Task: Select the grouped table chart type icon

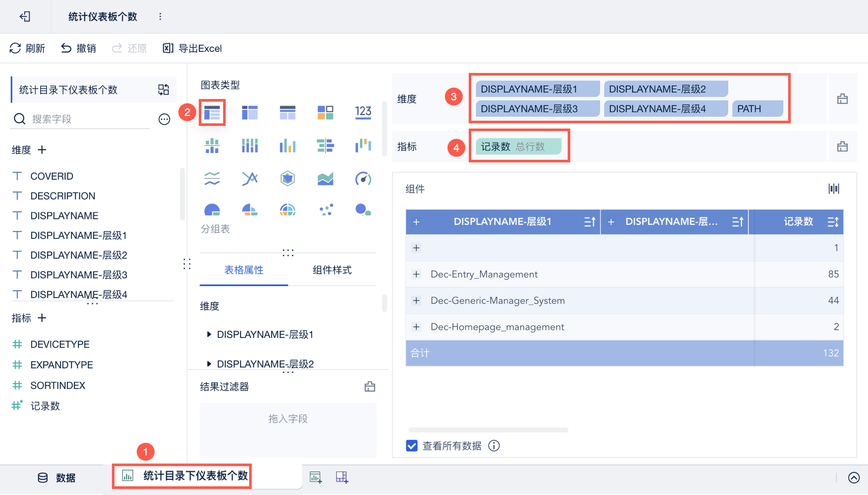Action: 212,113
